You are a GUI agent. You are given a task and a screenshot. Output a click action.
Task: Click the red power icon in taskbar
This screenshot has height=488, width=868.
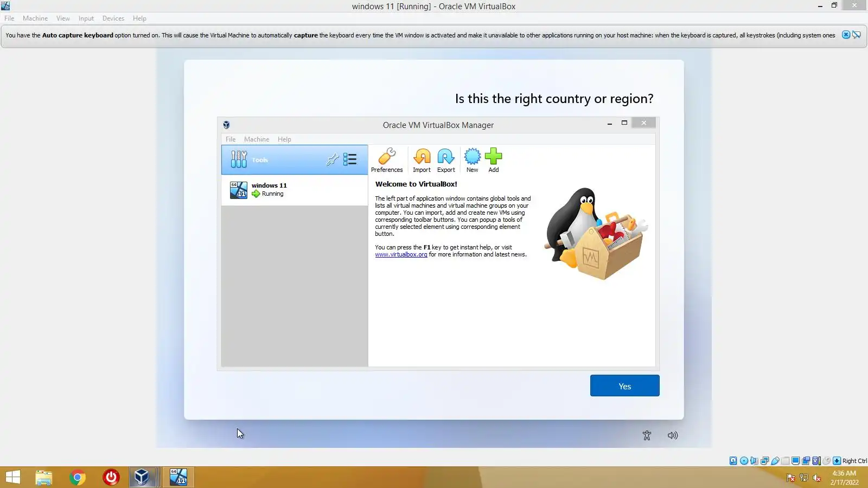111,477
